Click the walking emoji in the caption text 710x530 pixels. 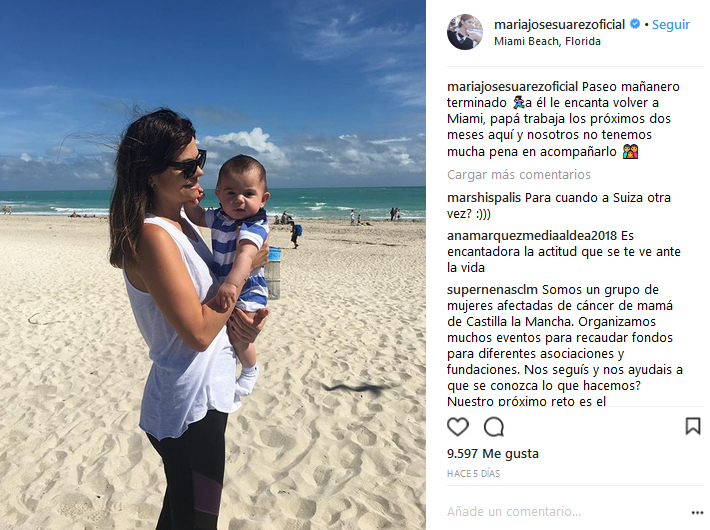click(518, 103)
